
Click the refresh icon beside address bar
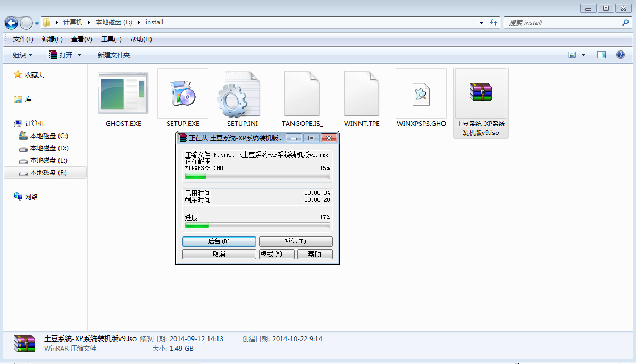click(493, 23)
